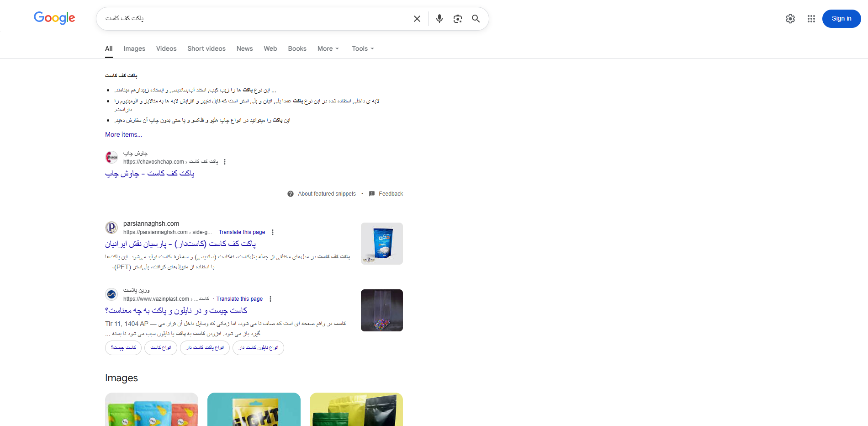Click the Feedback flag icon
The image size is (868, 426).
pos(372,194)
